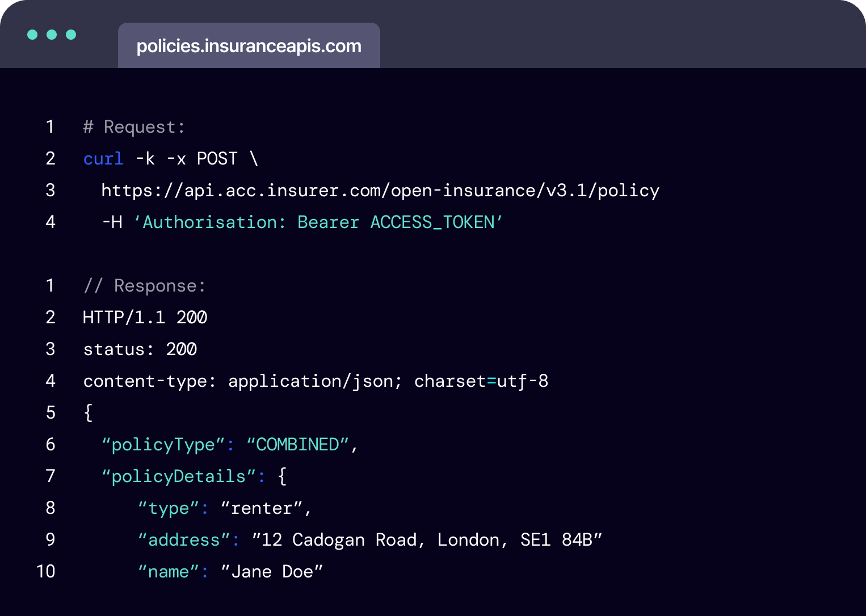Image resolution: width=866 pixels, height=616 pixels.
Task: Click line number 9 in the gutter
Action: (x=51, y=539)
